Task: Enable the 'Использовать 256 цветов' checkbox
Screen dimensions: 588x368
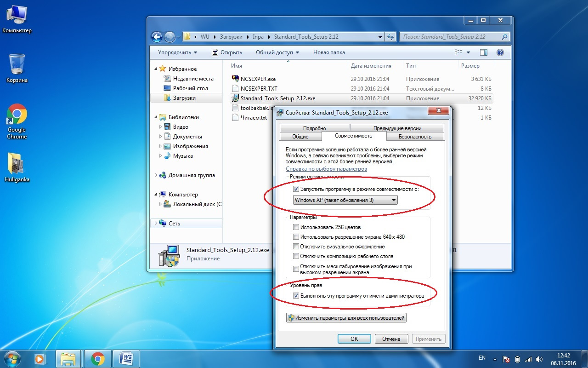Action: [296, 227]
